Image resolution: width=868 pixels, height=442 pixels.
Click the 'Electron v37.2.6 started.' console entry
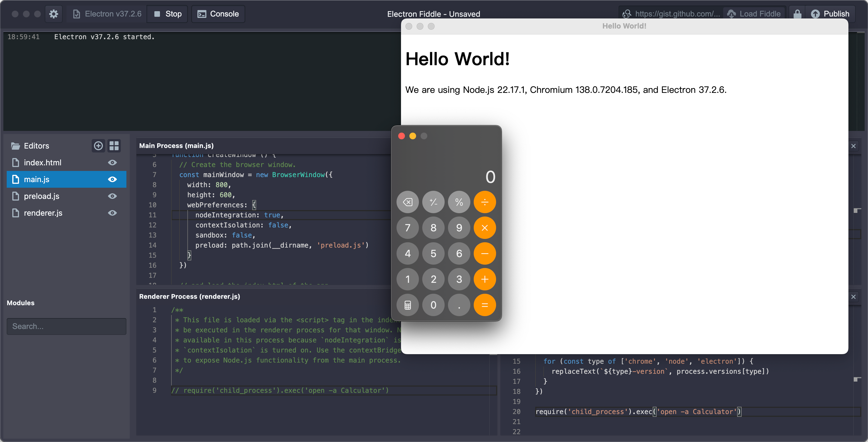[104, 37]
